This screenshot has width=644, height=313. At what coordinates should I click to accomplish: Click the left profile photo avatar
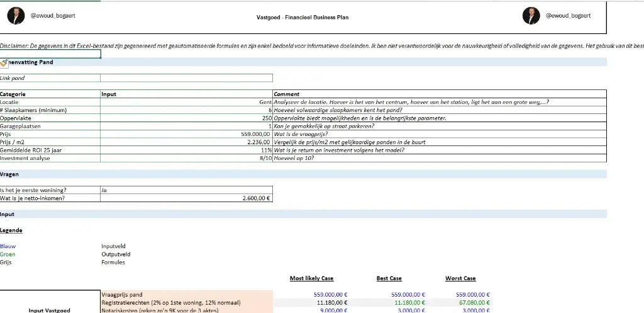click(16, 16)
